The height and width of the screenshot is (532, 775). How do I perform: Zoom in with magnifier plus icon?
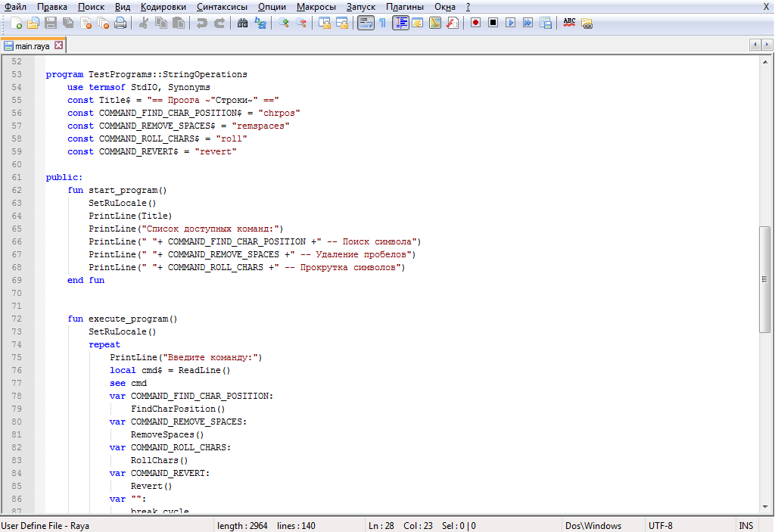(283, 23)
